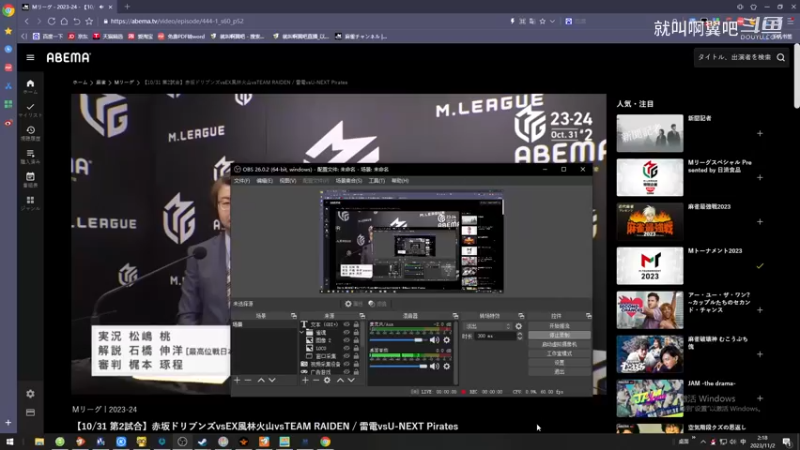Screen dimensions: 800x450
Task: Click the transition duration stepper arrows
Action: pos(519,336)
